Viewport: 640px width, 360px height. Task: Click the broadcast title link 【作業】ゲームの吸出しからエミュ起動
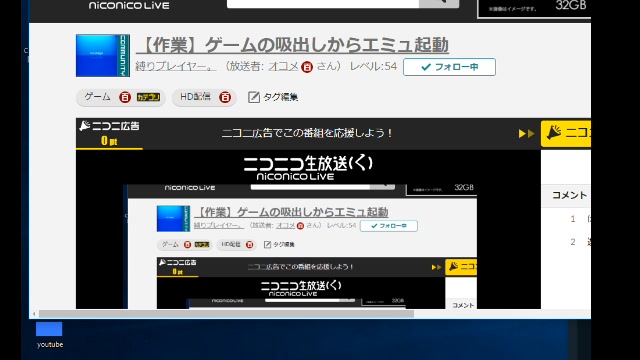(292, 45)
